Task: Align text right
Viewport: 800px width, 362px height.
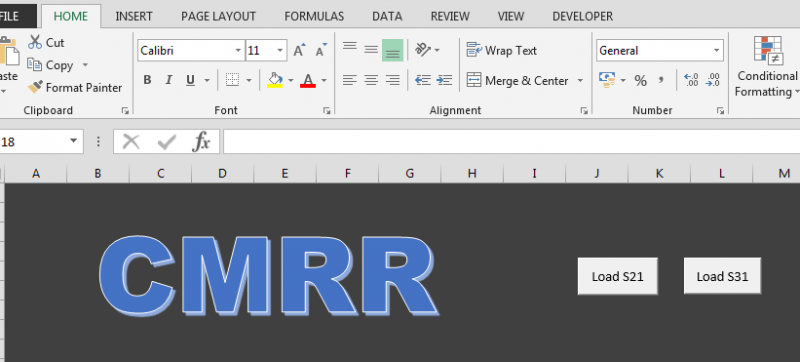Action: [x=392, y=80]
